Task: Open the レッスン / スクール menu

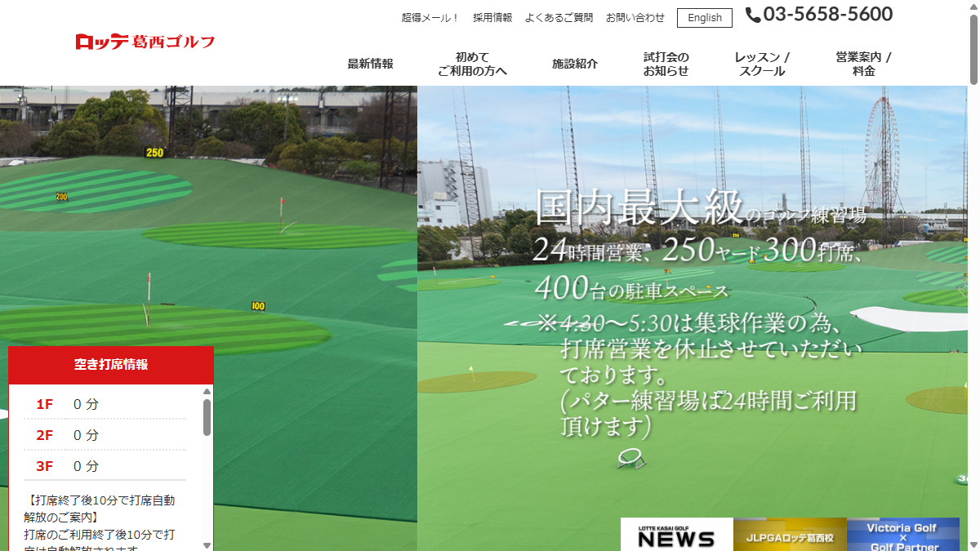Action: point(762,64)
